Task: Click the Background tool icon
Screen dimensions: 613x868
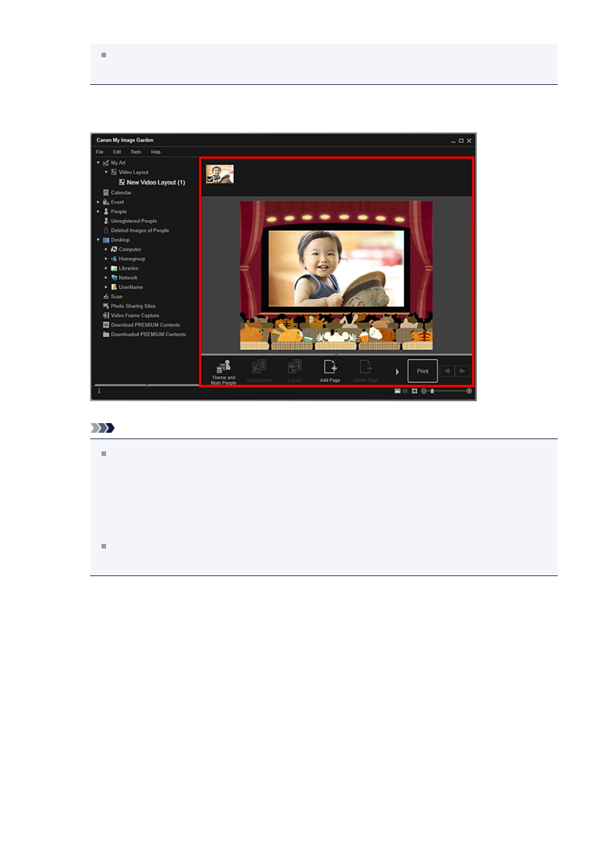Action: click(259, 366)
